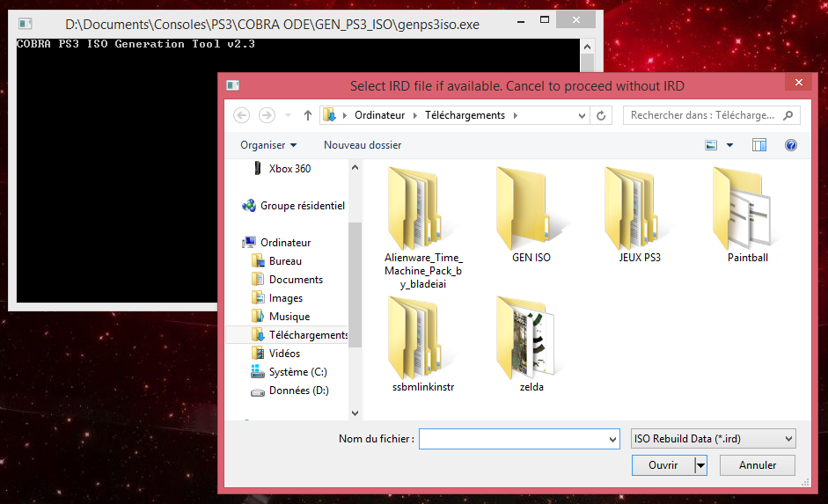The width and height of the screenshot is (828, 504).
Task: Go forward using the dialog's forward arrow
Action: 267,115
